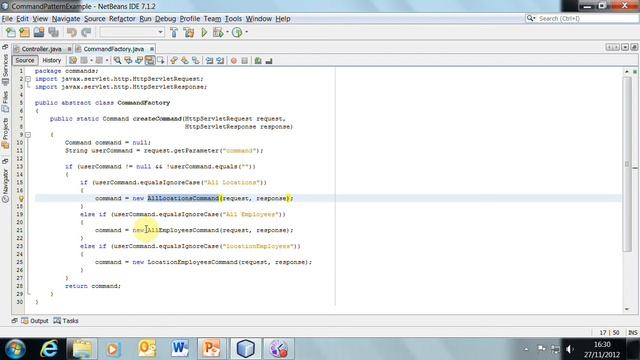
Task: Open Internet Explorer from taskbar
Action: click(49, 349)
